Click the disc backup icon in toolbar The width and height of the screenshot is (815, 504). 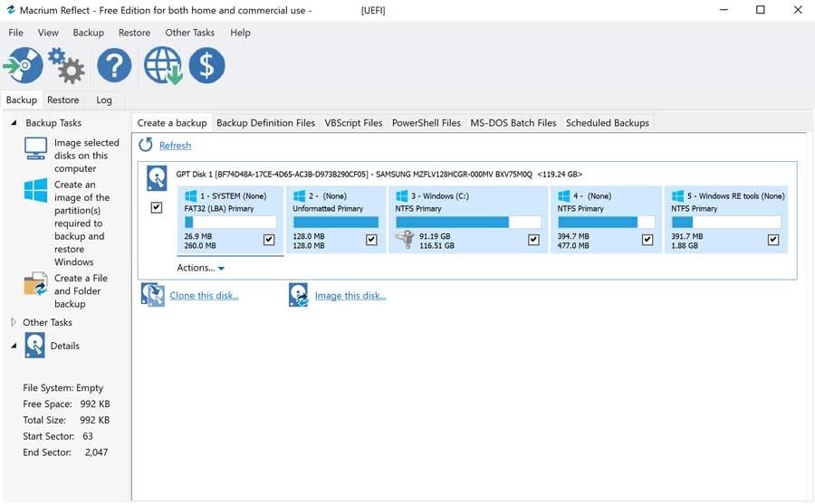23,66
